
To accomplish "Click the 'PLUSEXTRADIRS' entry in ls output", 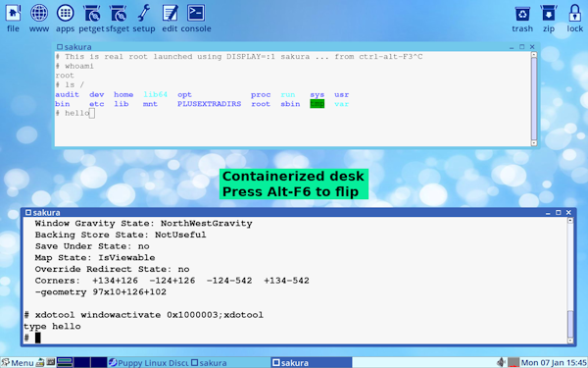I will pos(210,104).
